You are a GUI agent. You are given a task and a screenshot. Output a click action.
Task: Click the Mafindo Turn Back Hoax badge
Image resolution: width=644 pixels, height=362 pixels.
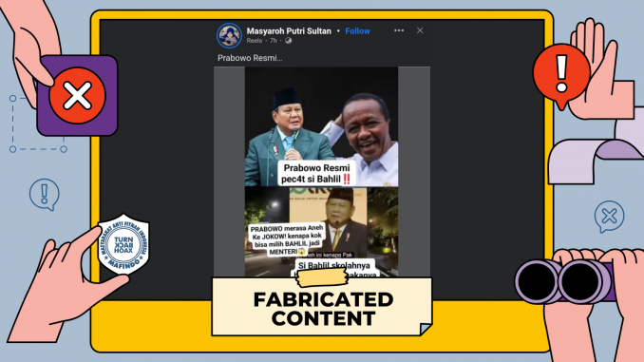[x=123, y=244]
